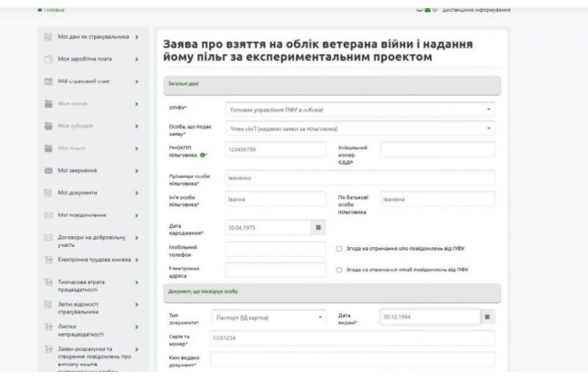Click icon beside Звітні відомості страхувальника
Image resolution: width=588 pixels, height=380 pixels.
click(48, 304)
